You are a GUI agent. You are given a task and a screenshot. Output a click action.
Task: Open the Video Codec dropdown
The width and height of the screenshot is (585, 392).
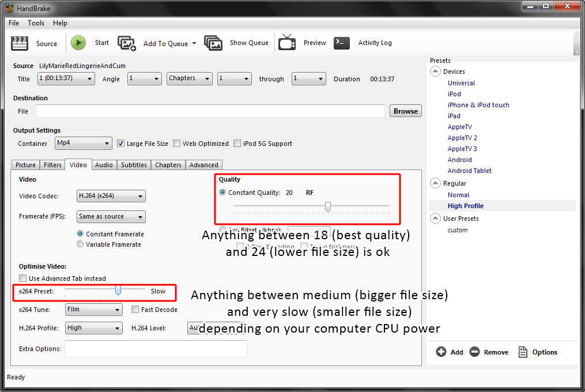[111, 196]
